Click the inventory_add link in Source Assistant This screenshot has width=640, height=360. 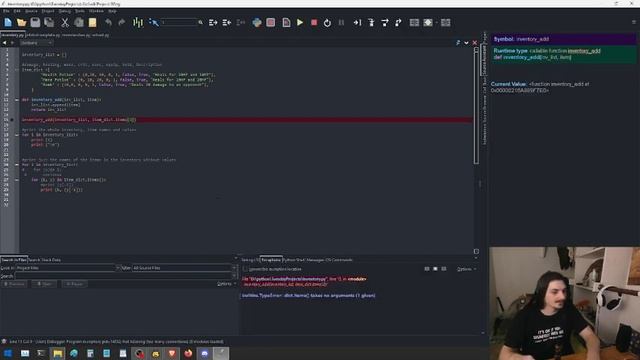pos(584,51)
